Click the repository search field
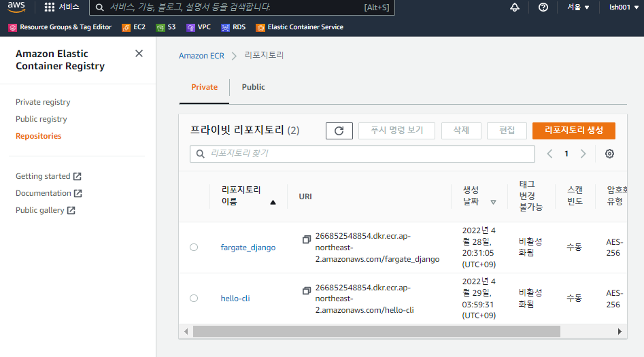The height and width of the screenshot is (357, 644). point(362,154)
